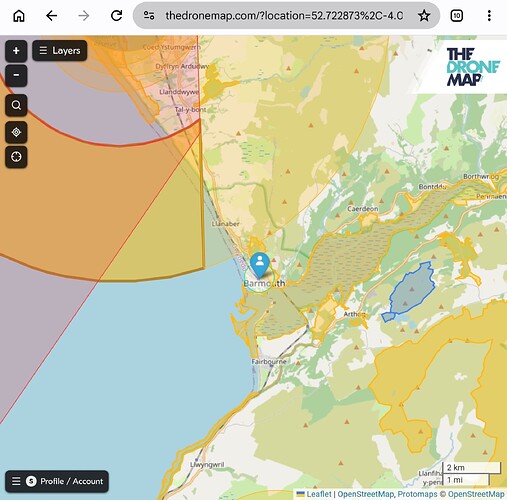Viewport: 507px width, 500px height.
Task: Open the Protomaps attribution link
Action: tap(417, 494)
